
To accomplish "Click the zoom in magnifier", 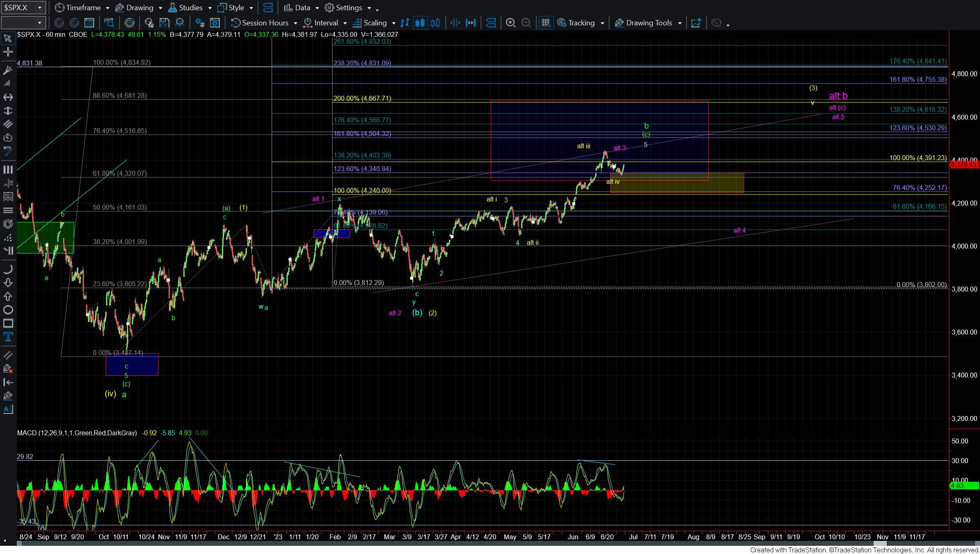I will (510, 23).
